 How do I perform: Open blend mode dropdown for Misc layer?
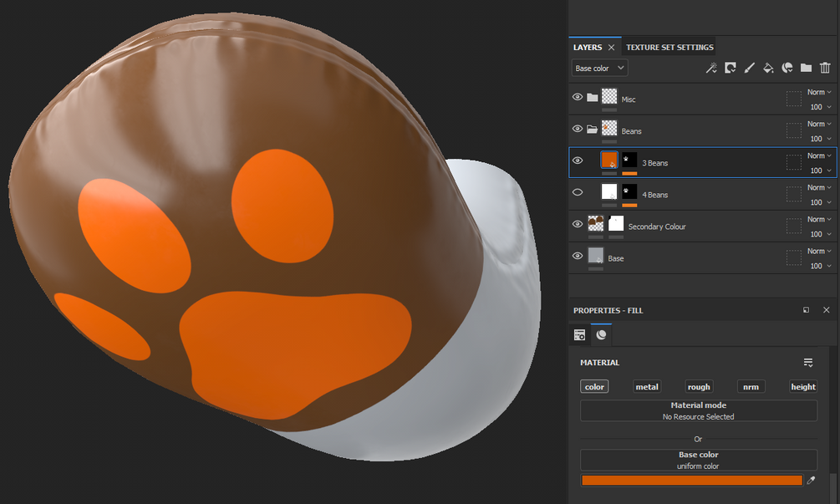819,92
